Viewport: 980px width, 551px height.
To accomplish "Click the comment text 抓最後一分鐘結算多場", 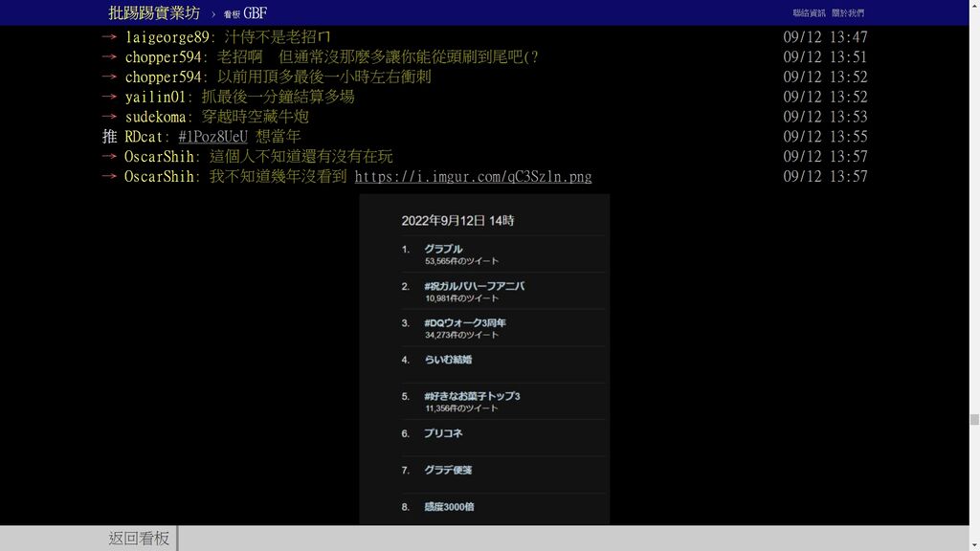I will (x=278, y=98).
